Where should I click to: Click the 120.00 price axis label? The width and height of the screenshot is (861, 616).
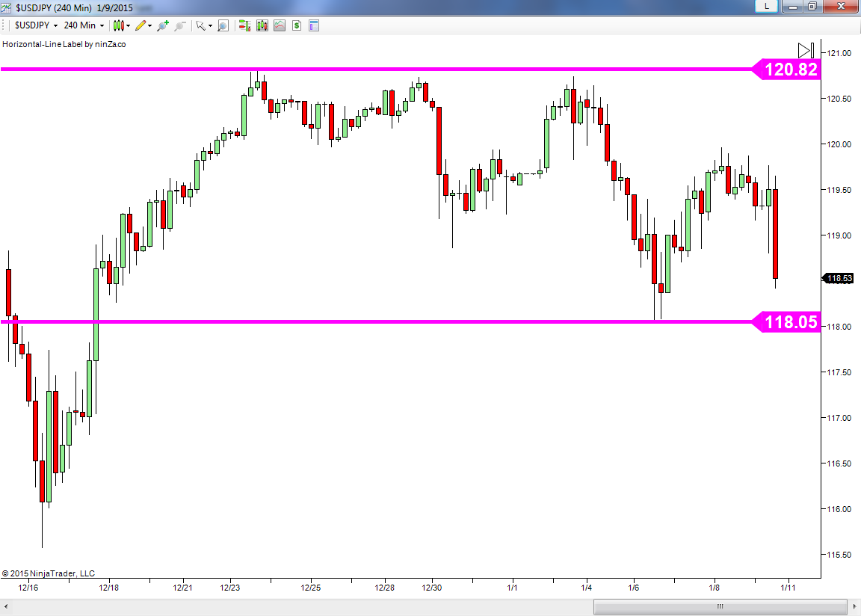pos(839,144)
